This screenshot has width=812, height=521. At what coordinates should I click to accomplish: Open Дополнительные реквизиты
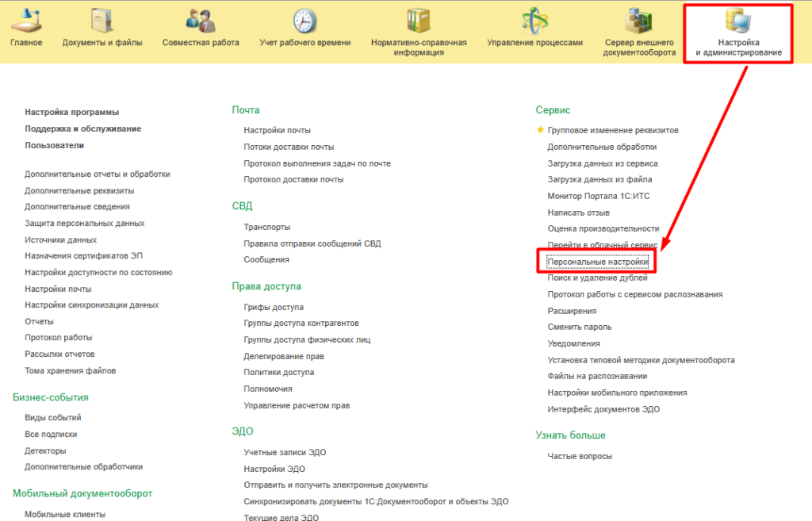click(x=79, y=190)
